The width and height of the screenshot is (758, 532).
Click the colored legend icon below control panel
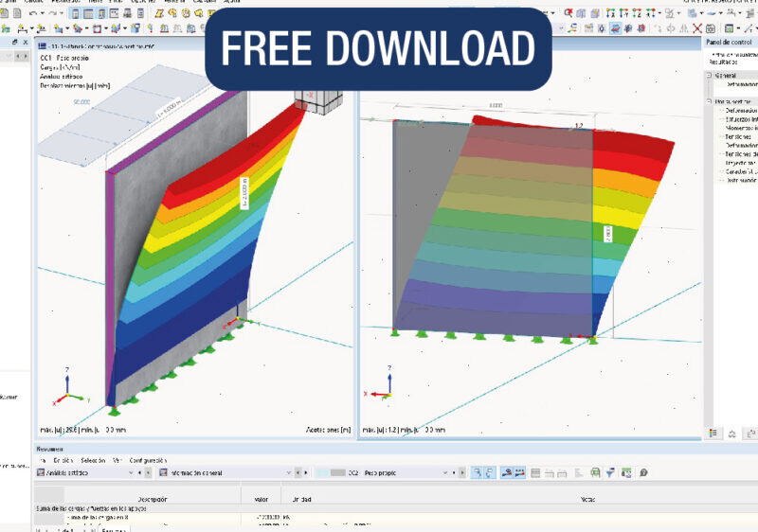click(713, 434)
